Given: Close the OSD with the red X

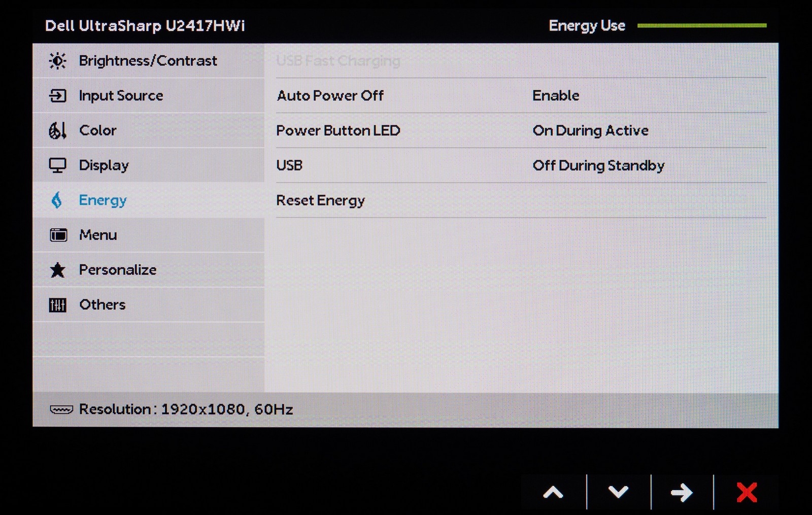Looking at the screenshot, I should (747, 492).
